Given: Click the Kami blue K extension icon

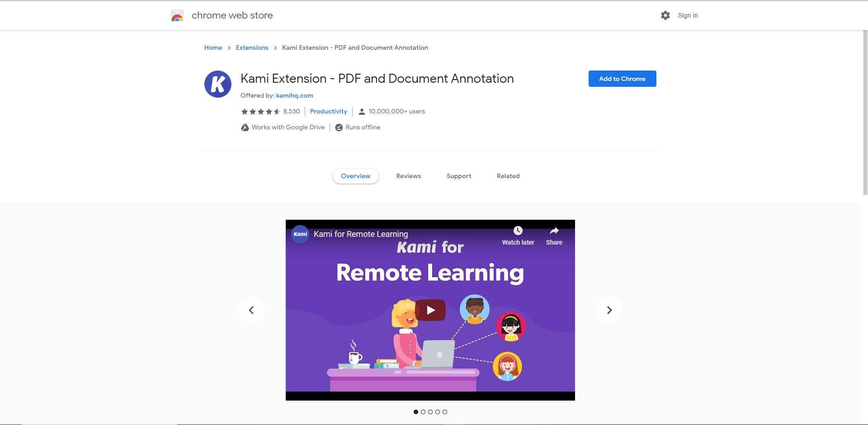Looking at the screenshot, I should [x=218, y=84].
